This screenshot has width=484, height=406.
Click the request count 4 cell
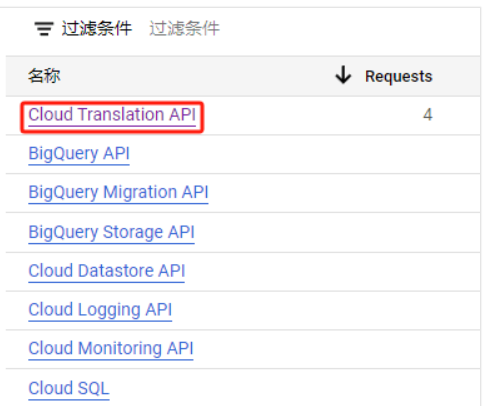[x=428, y=115]
